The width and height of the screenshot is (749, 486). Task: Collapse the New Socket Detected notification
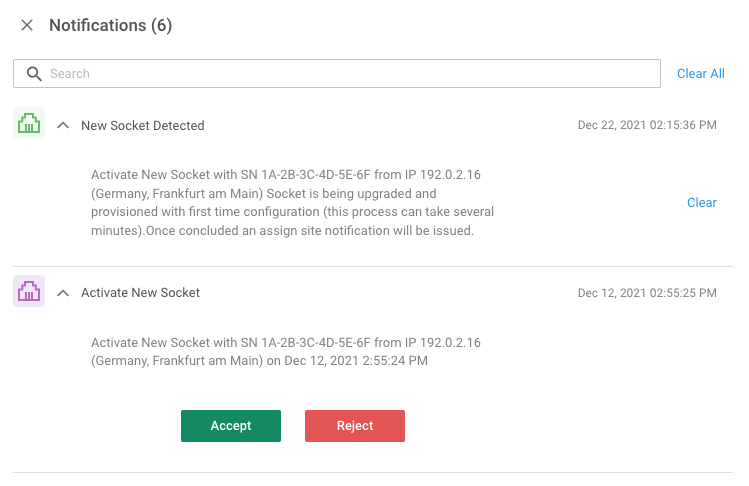coord(63,126)
